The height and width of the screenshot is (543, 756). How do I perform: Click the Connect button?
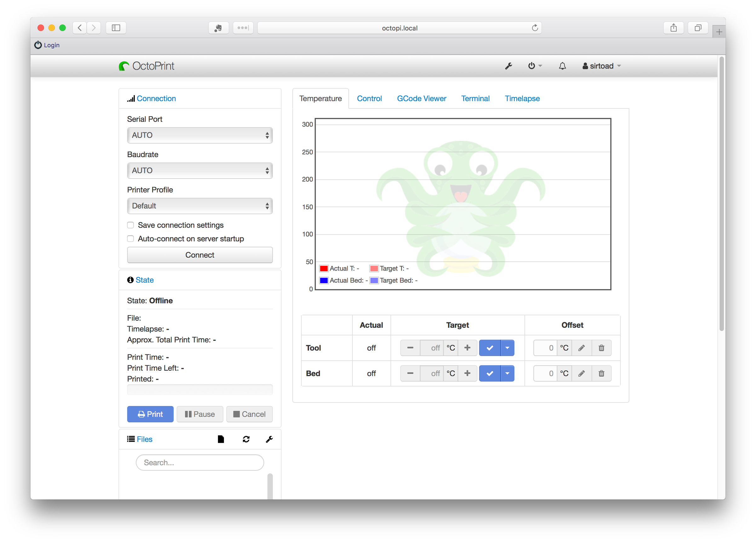point(200,255)
